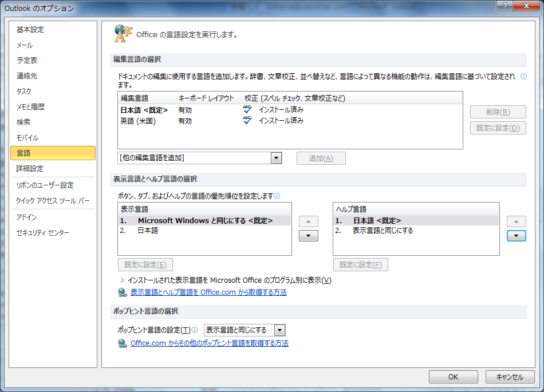Click the 追加(A) button
Image resolution: width=544 pixels, height=392 pixels.
pyautogui.click(x=321, y=159)
